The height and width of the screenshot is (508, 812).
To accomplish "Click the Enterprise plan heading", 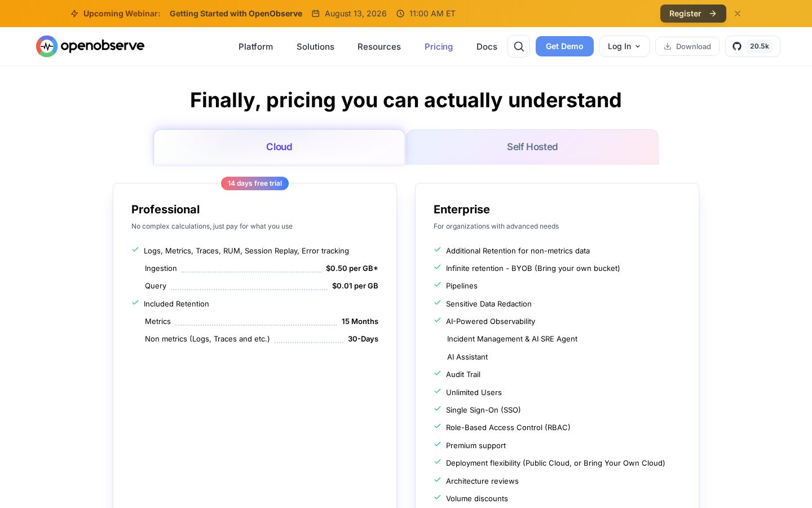I will click(x=462, y=209).
